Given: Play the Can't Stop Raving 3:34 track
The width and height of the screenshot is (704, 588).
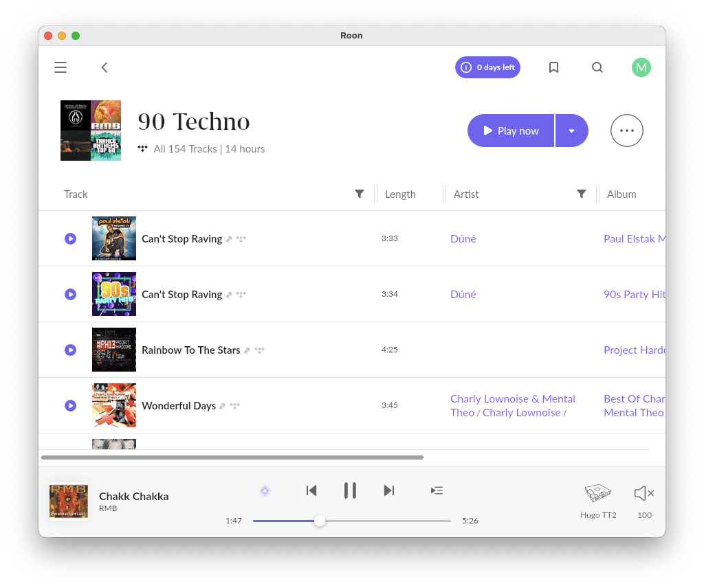Looking at the screenshot, I should click(x=71, y=294).
